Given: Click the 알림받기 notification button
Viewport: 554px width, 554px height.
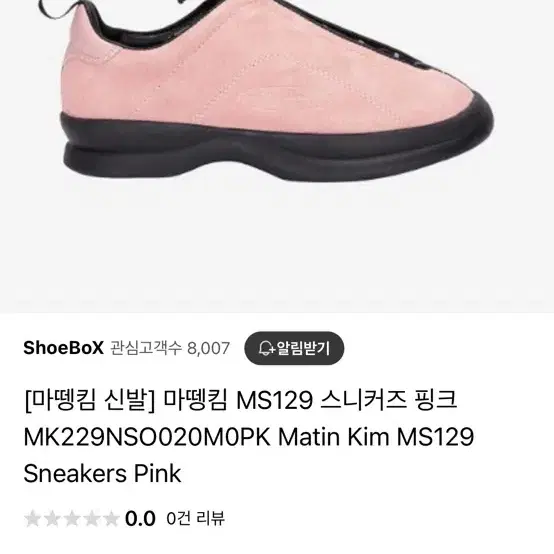Looking at the screenshot, I should (294, 348).
